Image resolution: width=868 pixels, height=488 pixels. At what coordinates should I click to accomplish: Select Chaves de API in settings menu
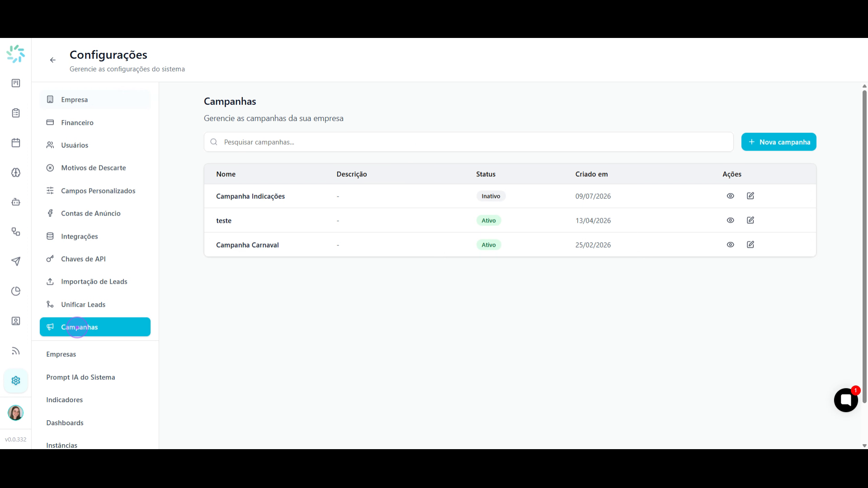pyautogui.click(x=95, y=259)
